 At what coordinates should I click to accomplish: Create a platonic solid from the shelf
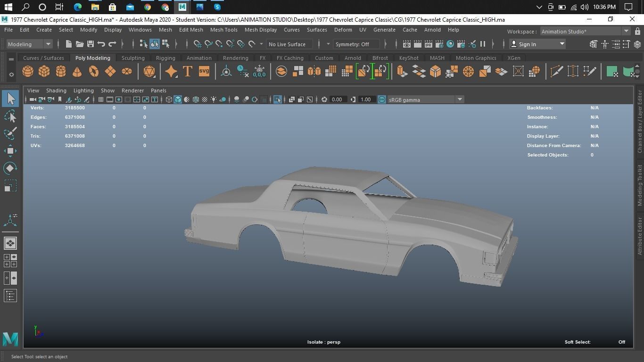[149, 71]
